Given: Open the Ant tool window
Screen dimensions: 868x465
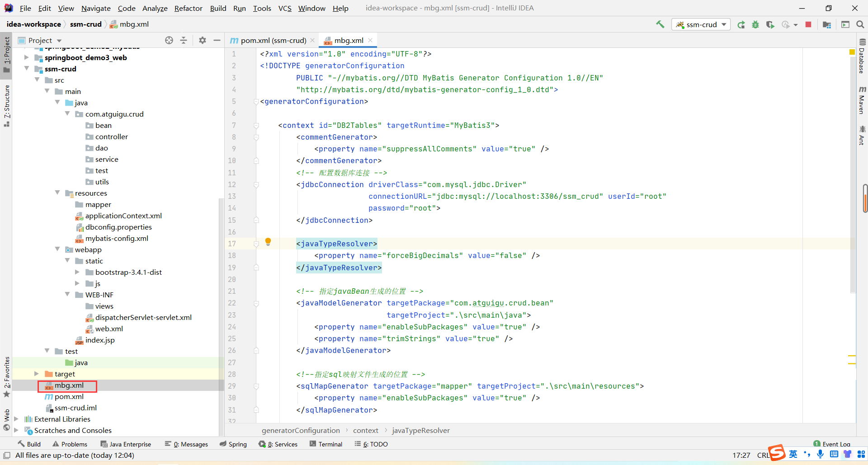Looking at the screenshot, I should pyautogui.click(x=862, y=135).
